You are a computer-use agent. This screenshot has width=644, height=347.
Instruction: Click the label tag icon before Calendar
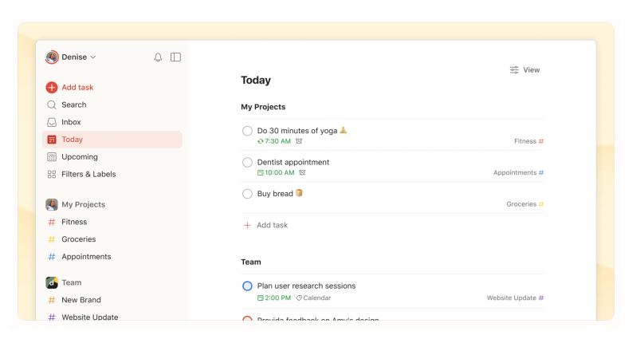(x=299, y=298)
